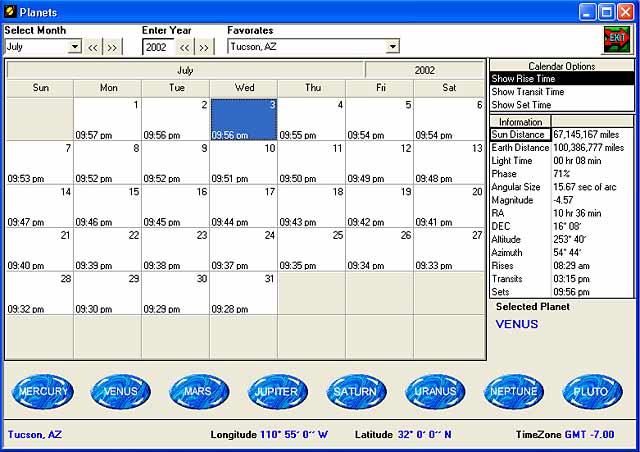Screen dimensions: 640x452
Task: Switch to the Saturn planet button
Action: [357, 392]
